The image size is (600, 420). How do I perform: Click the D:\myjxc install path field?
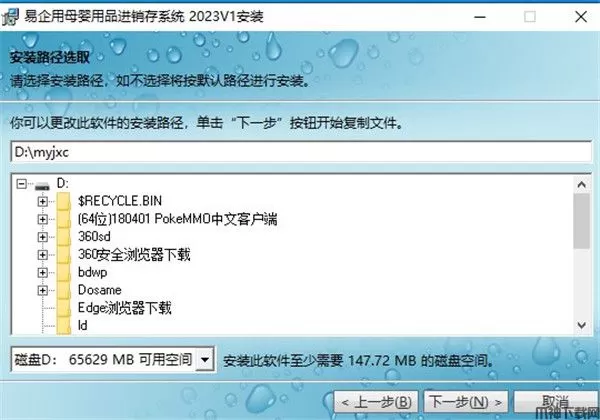[301, 152]
